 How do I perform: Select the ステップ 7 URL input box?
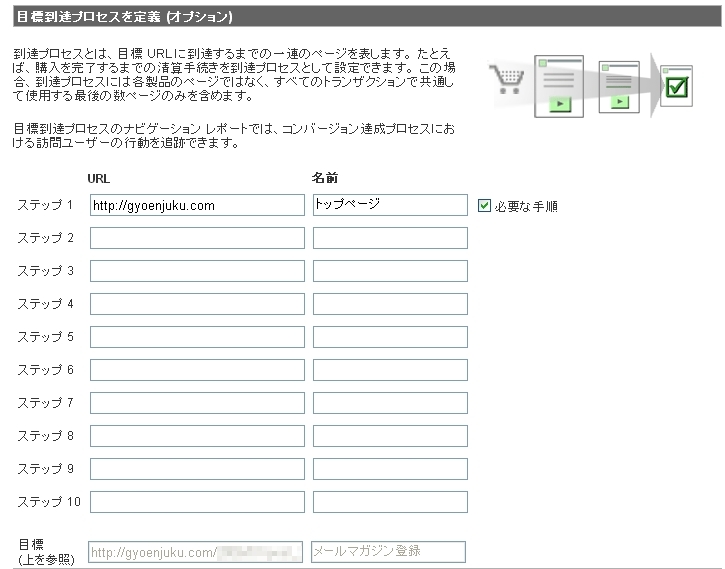tap(197, 403)
